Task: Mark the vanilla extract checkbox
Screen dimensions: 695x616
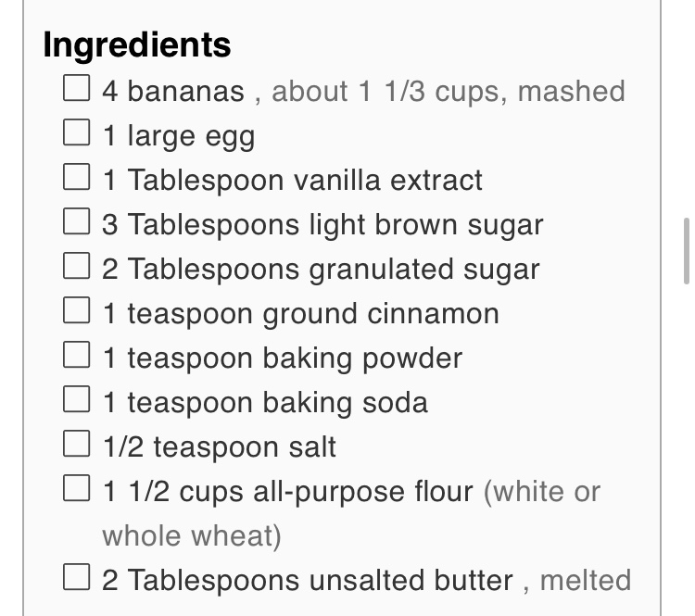Action: 77,178
